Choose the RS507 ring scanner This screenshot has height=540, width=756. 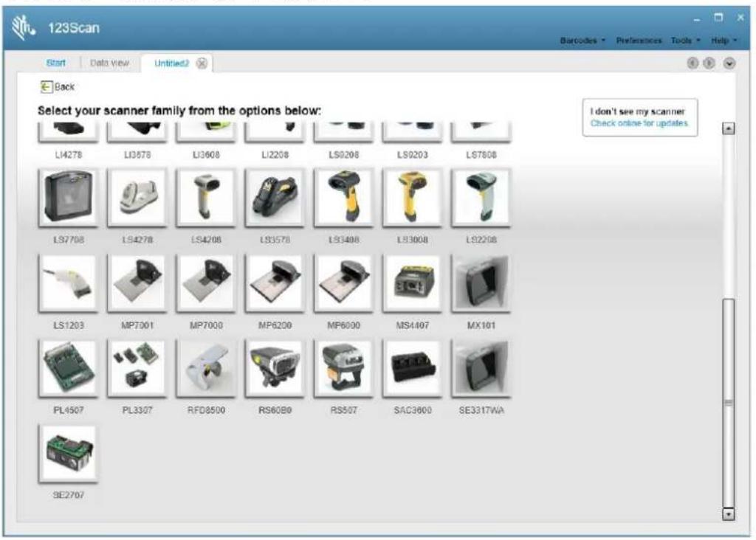[x=344, y=369]
